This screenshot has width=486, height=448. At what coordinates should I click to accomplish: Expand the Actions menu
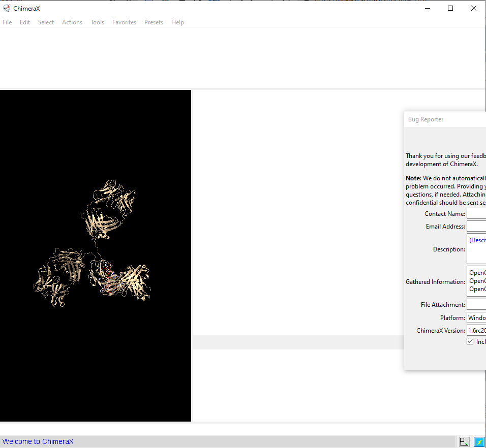coord(72,22)
